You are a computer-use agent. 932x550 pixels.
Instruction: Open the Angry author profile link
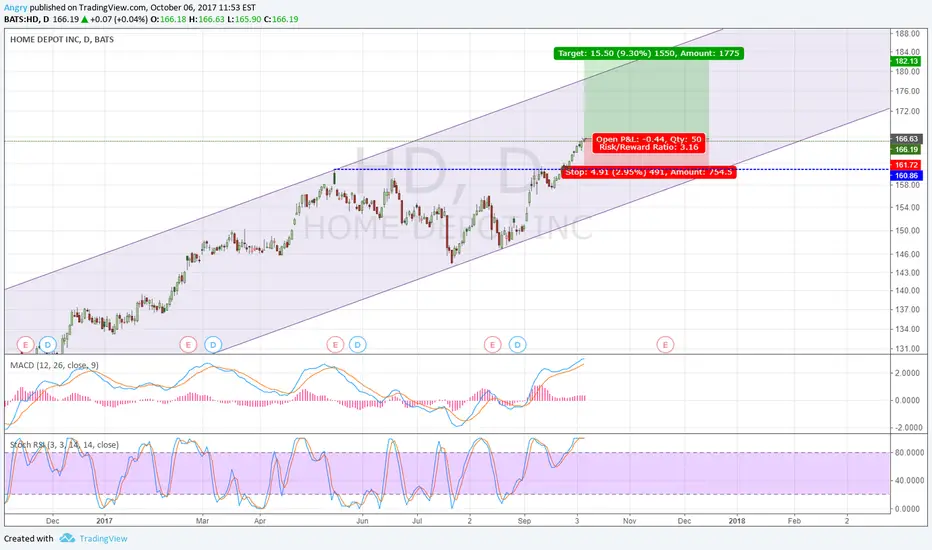(15, 8)
